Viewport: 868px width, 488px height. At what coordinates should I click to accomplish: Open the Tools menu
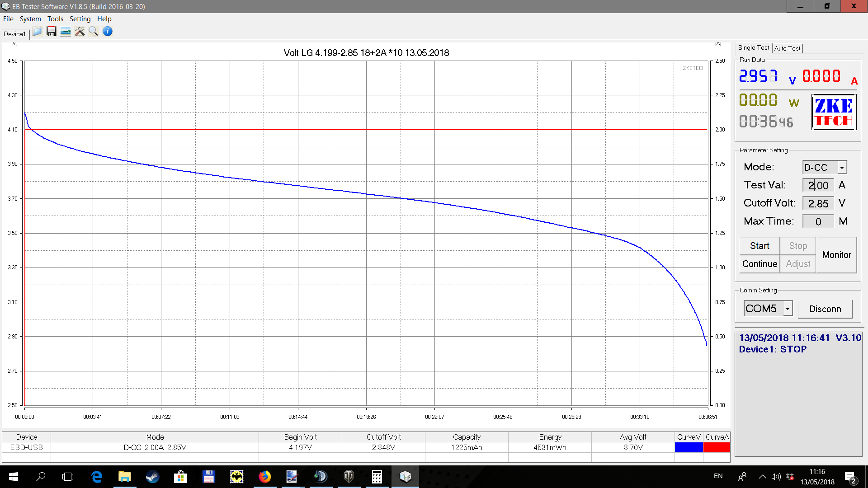55,19
